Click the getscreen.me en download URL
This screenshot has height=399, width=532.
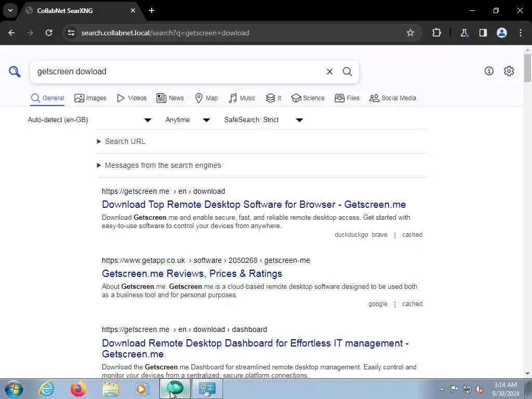164,191
